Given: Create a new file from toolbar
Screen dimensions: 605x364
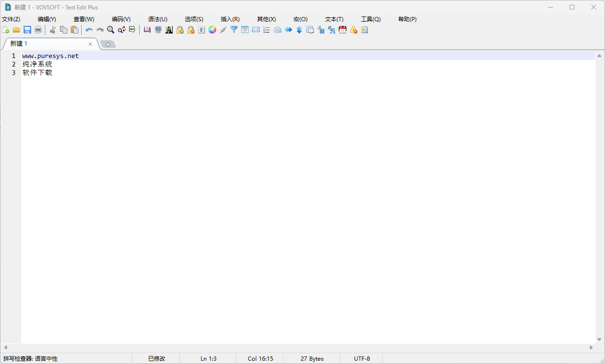Looking at the screenshot, I should pyautogui.click(x=6, y=30).
